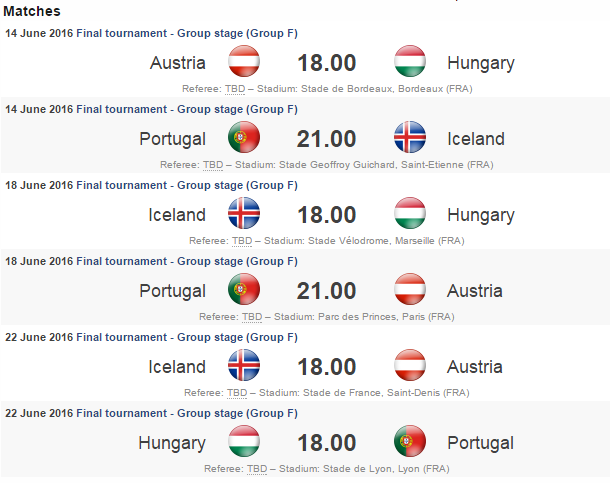Click Hungary flag in Iceland vs Hungary match

pyautogui.click(x=410, y=214)
